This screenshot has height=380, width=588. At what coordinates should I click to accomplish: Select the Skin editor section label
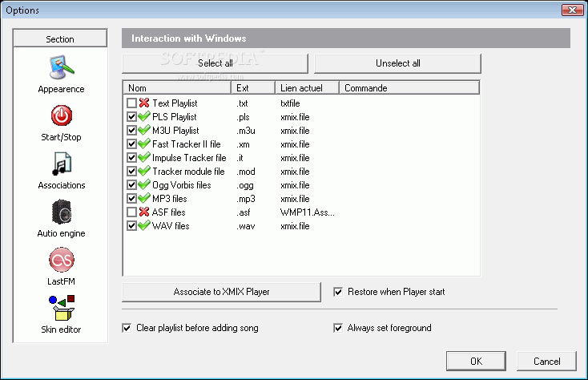tap(61, 329)
